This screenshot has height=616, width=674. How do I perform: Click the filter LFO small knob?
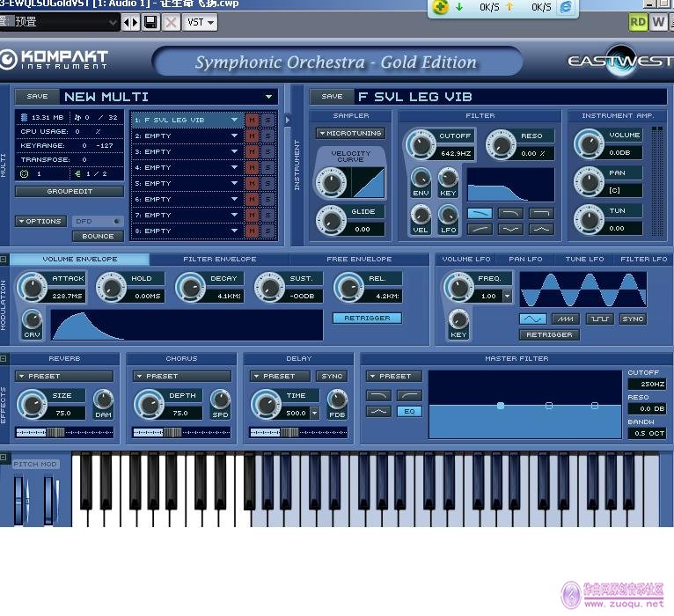448,214
